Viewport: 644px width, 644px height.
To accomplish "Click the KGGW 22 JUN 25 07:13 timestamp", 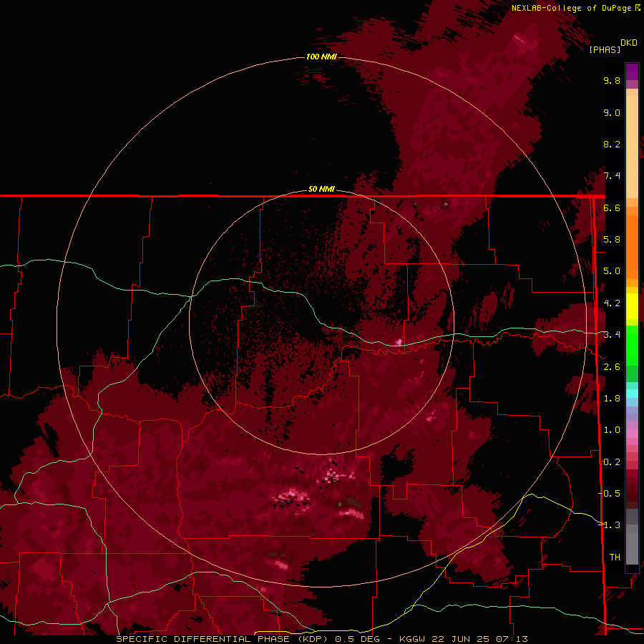I will click(x=463, y=639).
